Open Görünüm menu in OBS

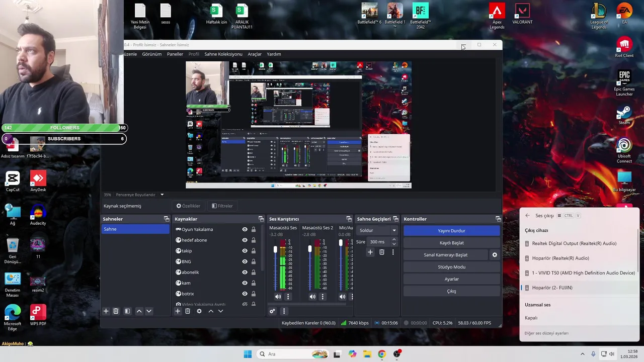(x=152, y=54)
